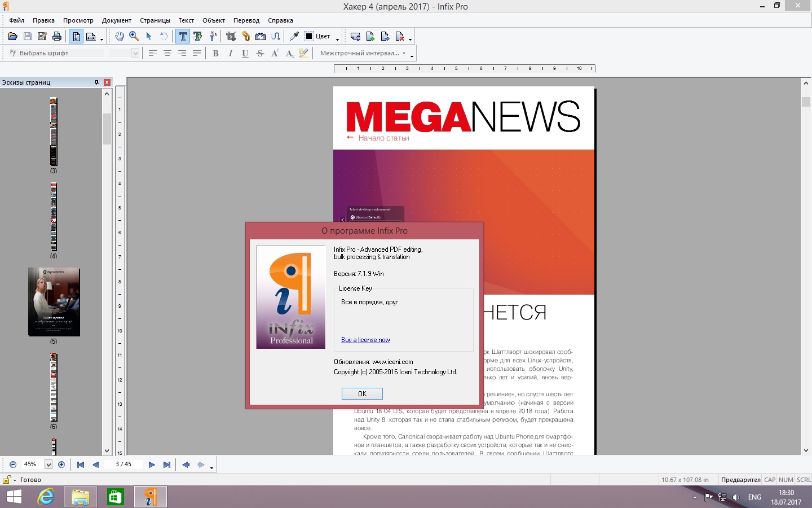Click OK in the About dialog
Image resolution: width=812 pixels, height=508 pixels.
click(362, 394)
